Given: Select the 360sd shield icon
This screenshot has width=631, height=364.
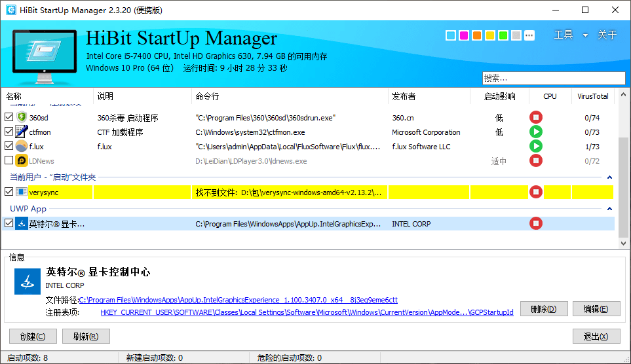Looking at the screenshot, I should (x=22, y=117).
